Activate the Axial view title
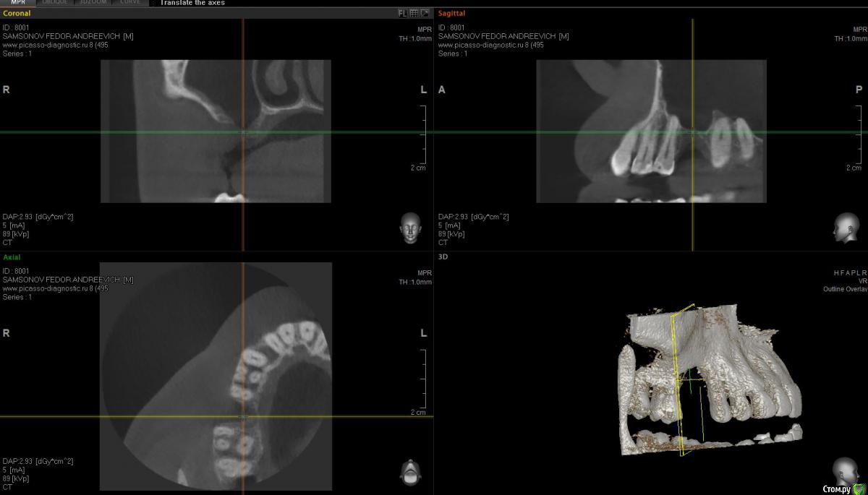 [12, 257]
